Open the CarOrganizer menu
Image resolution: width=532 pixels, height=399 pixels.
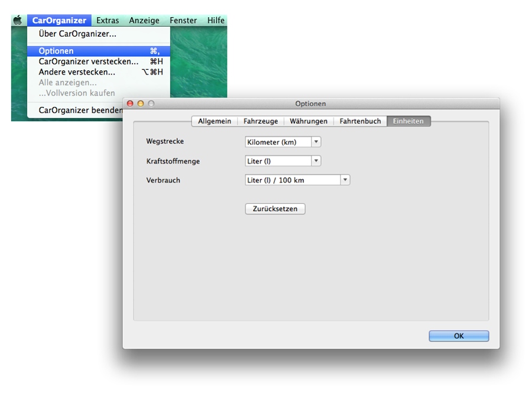click(59, 20)
